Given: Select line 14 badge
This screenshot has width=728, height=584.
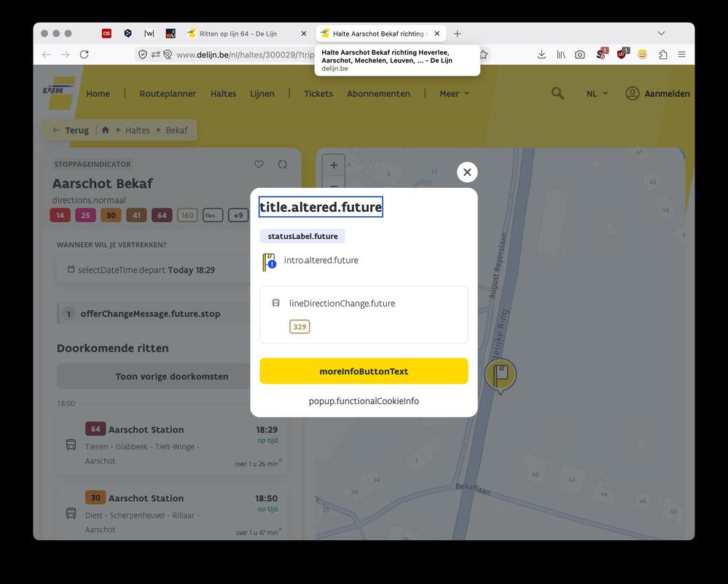Looking at the screenshot, I should click(60, 216).
